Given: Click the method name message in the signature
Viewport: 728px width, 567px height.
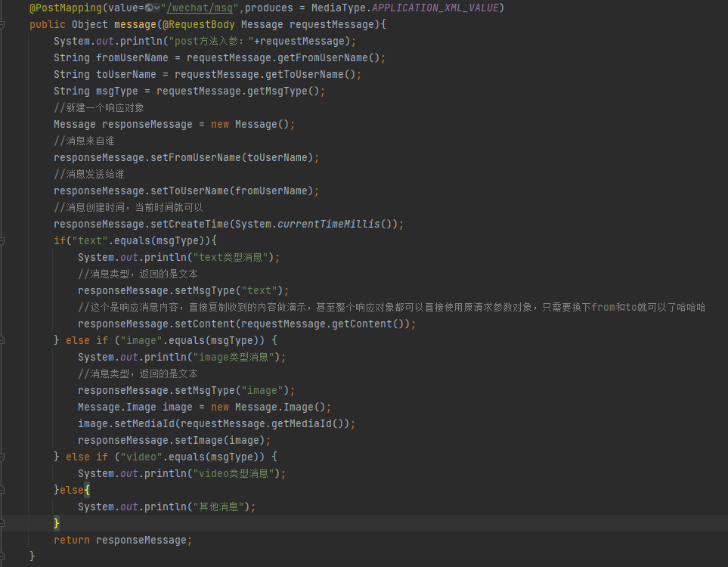Looking at the screenshot, I should (135, 25).
